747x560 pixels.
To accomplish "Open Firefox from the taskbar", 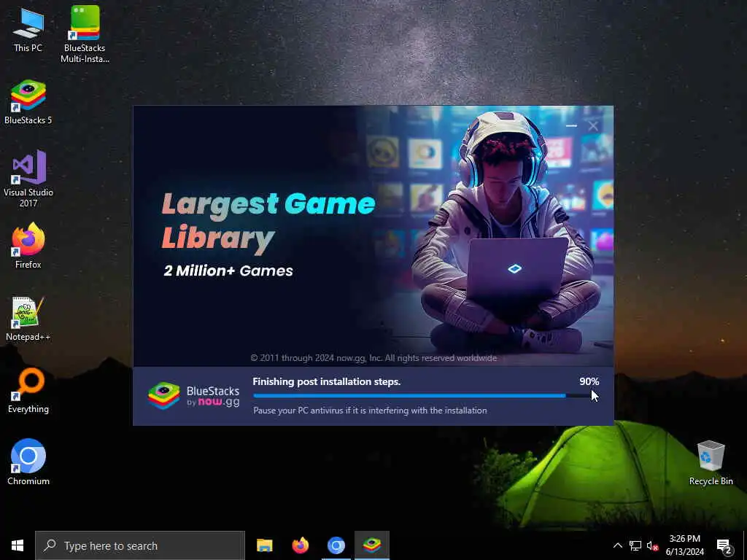I will tap(300, 545).
